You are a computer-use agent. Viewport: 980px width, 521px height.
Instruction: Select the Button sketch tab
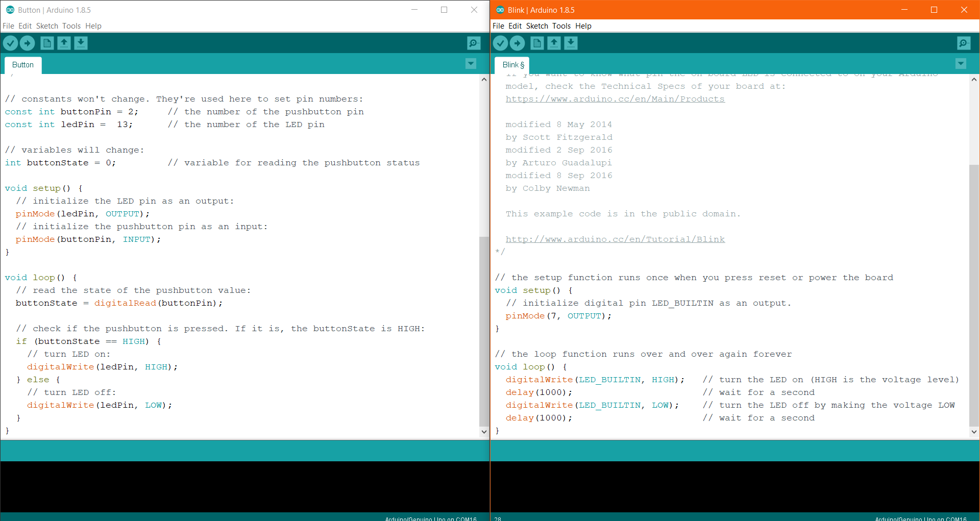click(x=23, y=65)
